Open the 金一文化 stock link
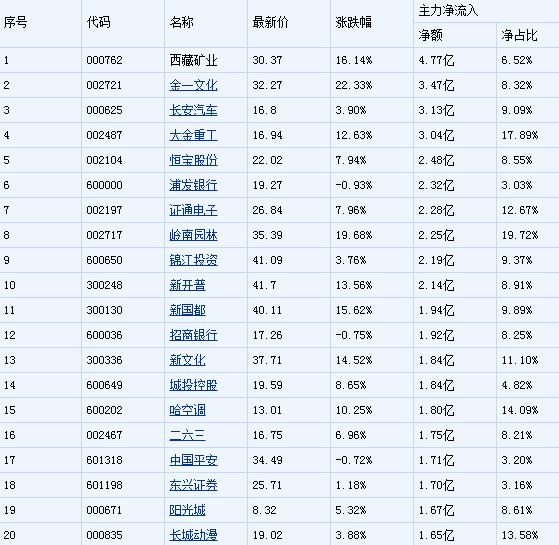559x545 pixels. [193, 85]
